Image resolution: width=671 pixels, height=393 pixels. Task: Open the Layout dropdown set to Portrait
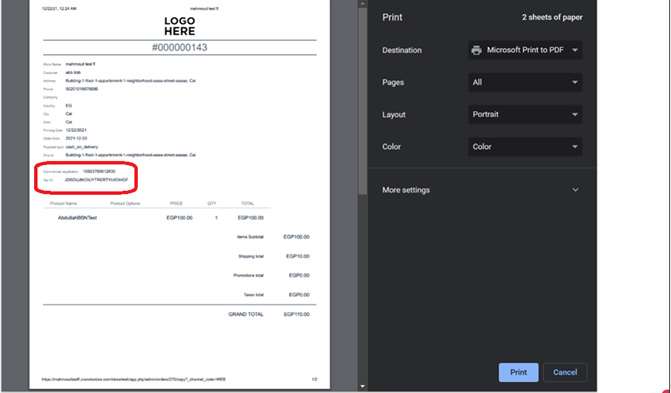tap(525, 114)
